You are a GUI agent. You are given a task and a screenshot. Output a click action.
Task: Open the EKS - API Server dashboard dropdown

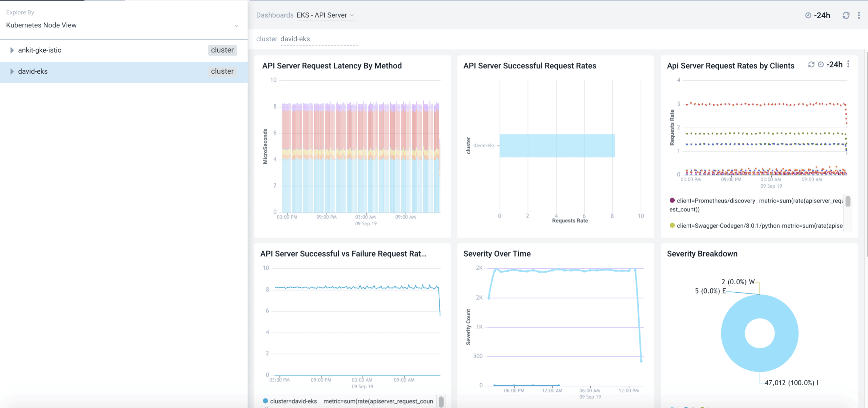click(353, 15)
